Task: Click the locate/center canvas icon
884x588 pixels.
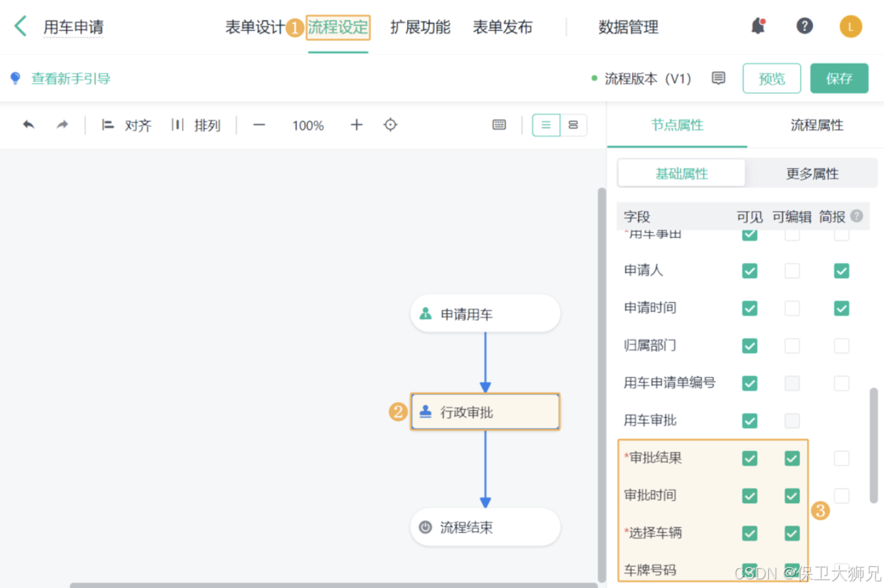Action: click(x=390, y=125)
